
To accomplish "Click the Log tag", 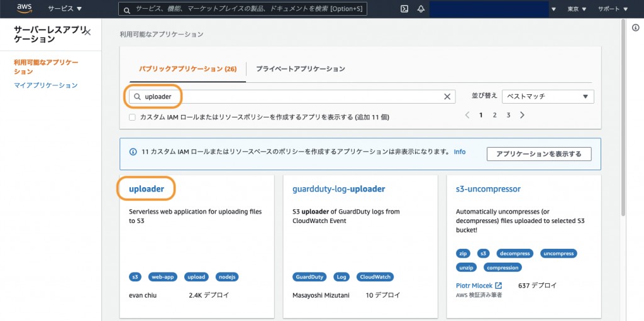I will (x=341, y=276).
